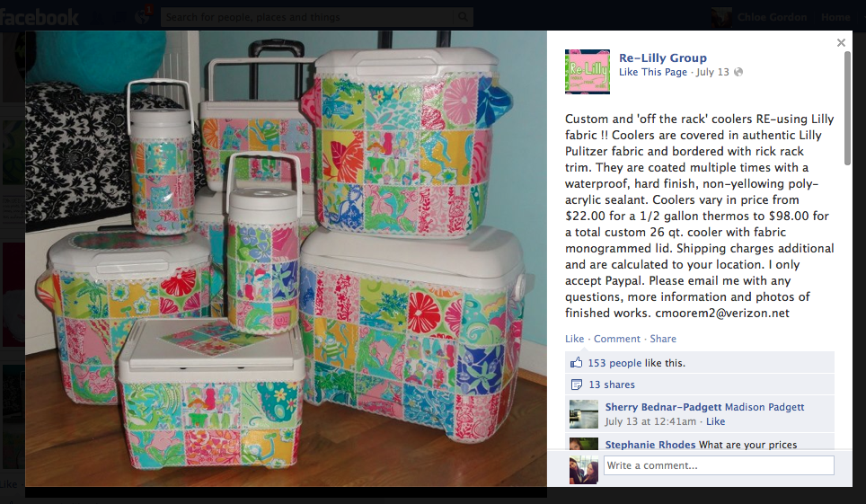Click the shares icon
866x504 pixels.
(x=576, y=385)
